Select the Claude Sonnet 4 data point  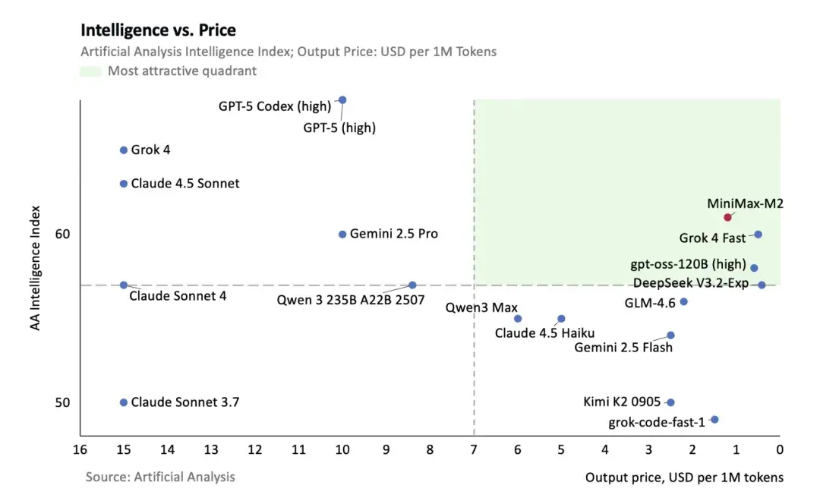(124, 285)
